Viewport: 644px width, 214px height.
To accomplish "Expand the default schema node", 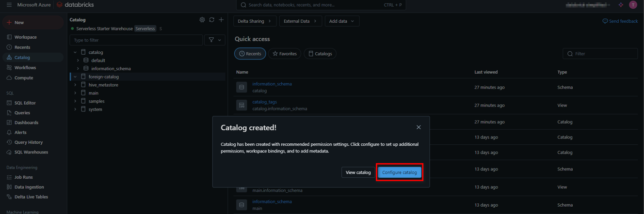I will click(x=78, y=61).
